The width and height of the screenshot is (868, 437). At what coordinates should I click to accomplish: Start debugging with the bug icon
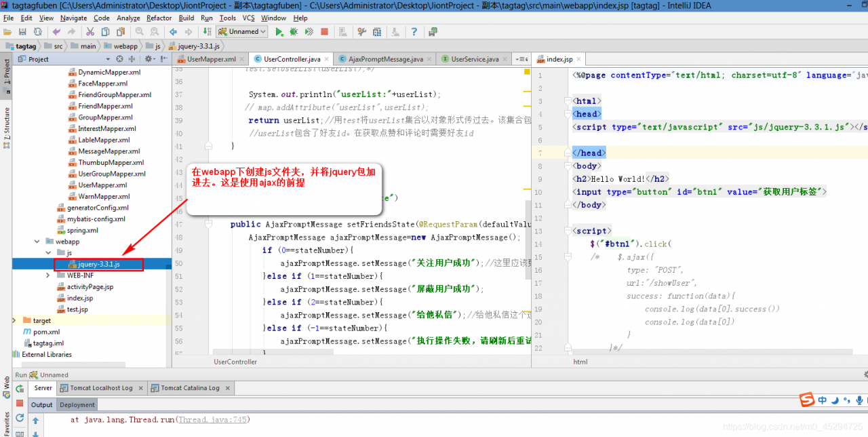click(x=294, y=31)
